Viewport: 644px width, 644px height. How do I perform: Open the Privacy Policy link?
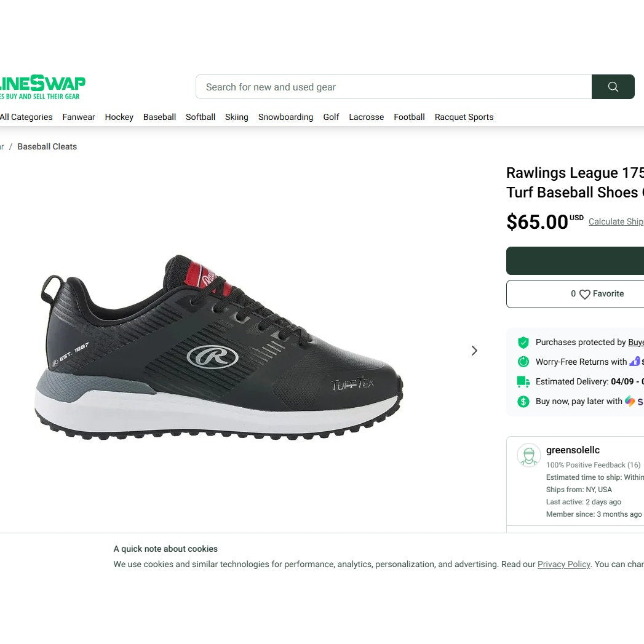pos(563,564)
